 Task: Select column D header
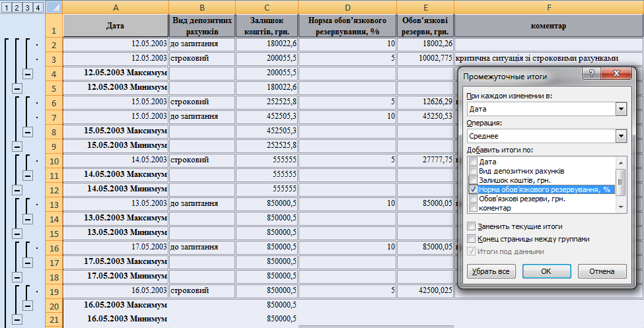pyautogui.click(x=347, y=7)
